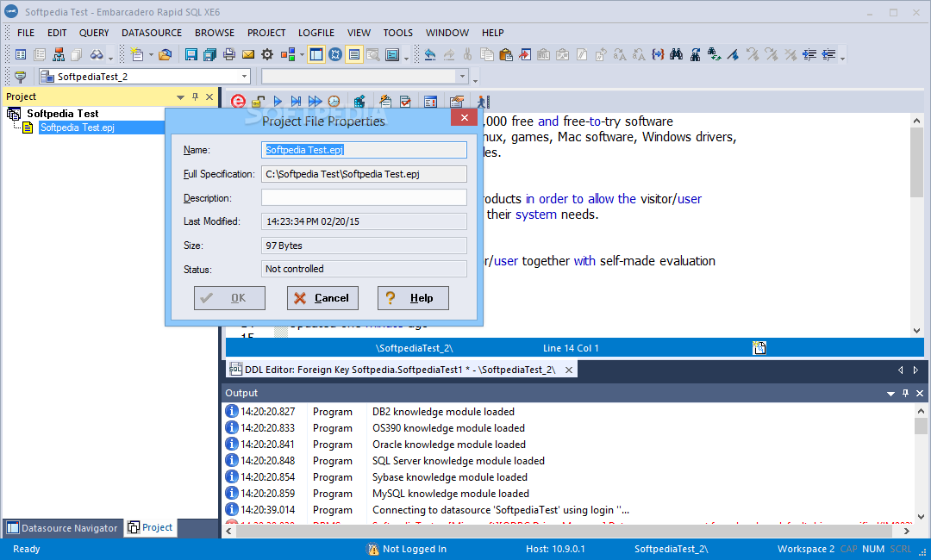Open the empty database combo box dropdown
Screen dimensions: 931x560
pyautogui.click(x=462, y=77)
